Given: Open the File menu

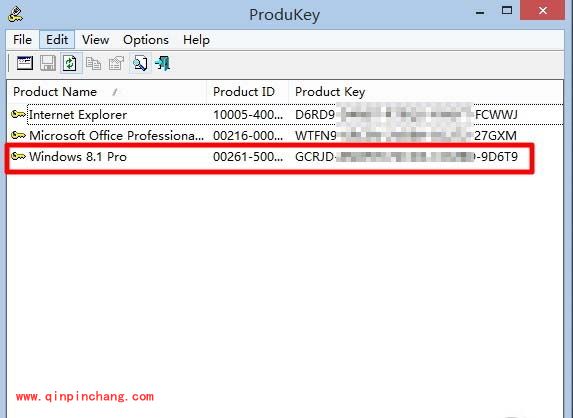Looking at the screenshot, I should [x=22, y=39].
